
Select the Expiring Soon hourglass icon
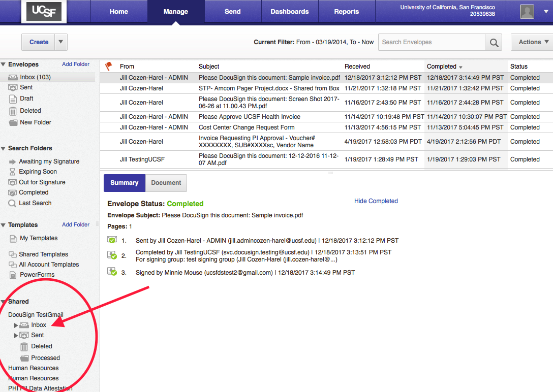[x=12, y=172]
